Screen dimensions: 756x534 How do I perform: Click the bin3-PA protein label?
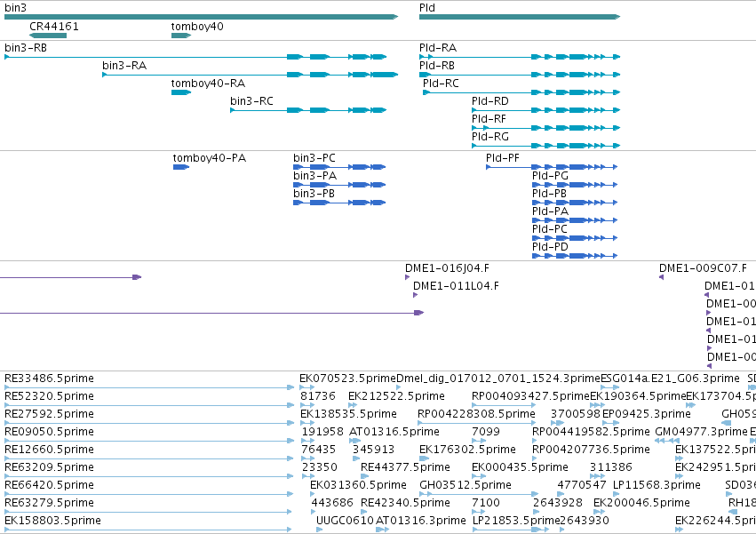point(314,176)
